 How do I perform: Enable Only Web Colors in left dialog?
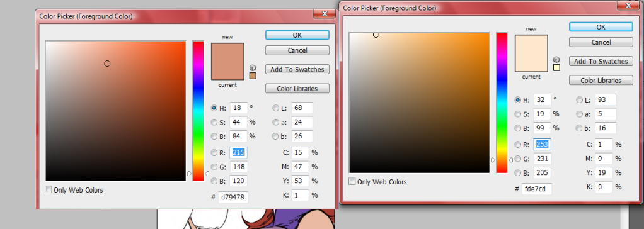(x=49, y=189)
